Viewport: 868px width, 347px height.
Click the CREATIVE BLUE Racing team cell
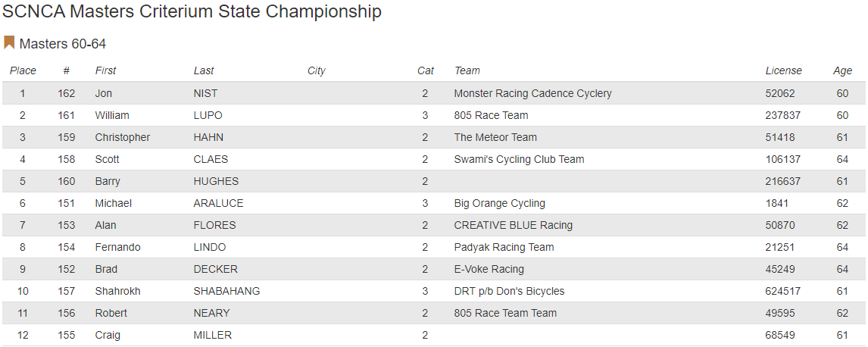[513, 225]
